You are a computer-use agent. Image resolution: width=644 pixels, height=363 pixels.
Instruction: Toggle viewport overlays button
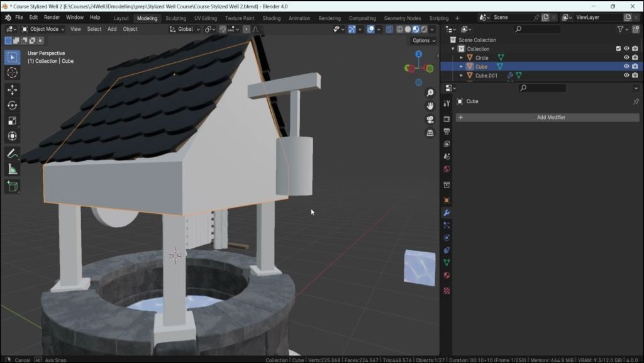370,29
